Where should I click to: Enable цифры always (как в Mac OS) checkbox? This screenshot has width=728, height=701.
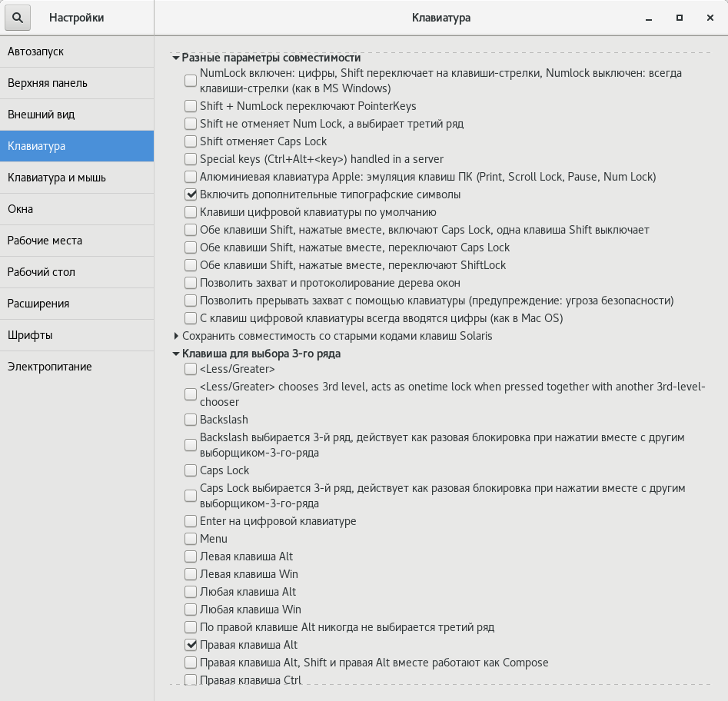191,318
